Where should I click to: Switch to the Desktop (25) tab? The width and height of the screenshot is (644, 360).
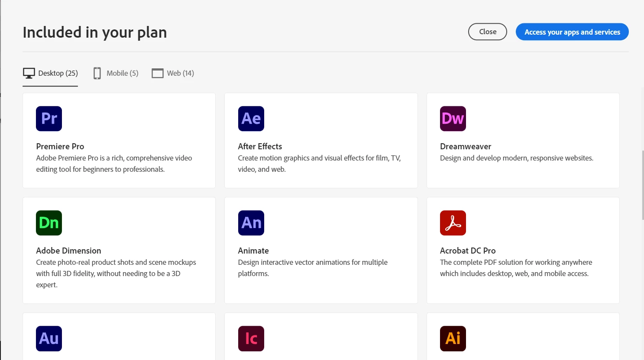[50, 74]
